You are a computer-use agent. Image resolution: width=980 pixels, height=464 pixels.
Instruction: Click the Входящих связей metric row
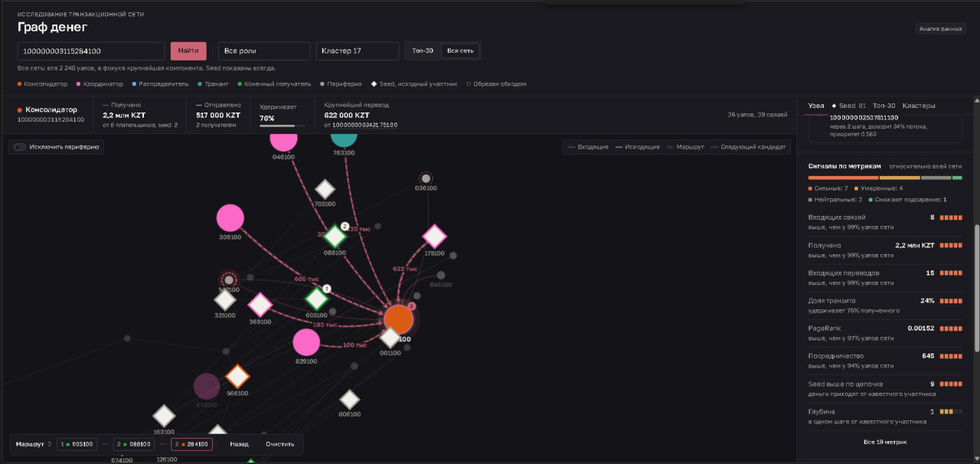[885, 221]
